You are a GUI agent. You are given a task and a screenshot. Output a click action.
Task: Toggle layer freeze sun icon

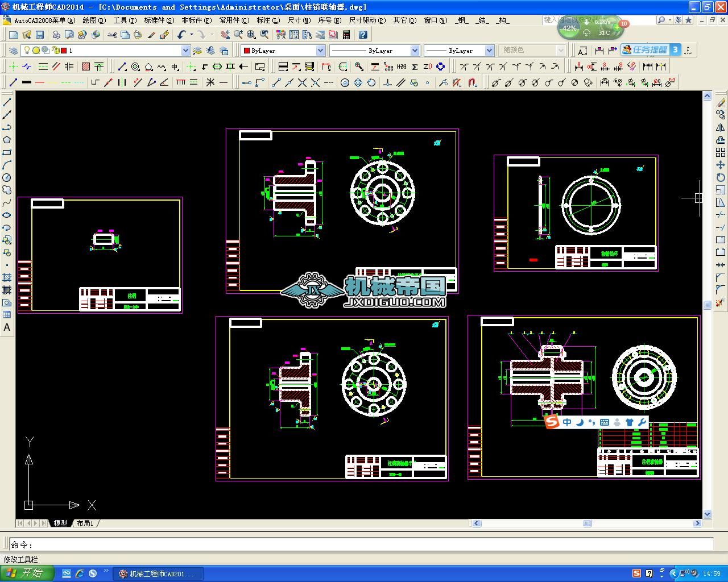tap(36, 51)
